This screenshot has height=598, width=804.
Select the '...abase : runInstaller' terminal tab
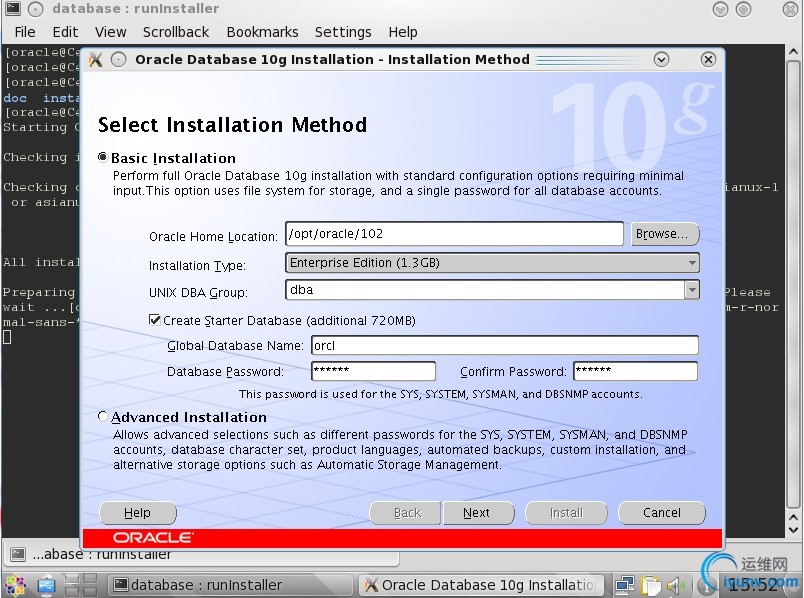203,554
